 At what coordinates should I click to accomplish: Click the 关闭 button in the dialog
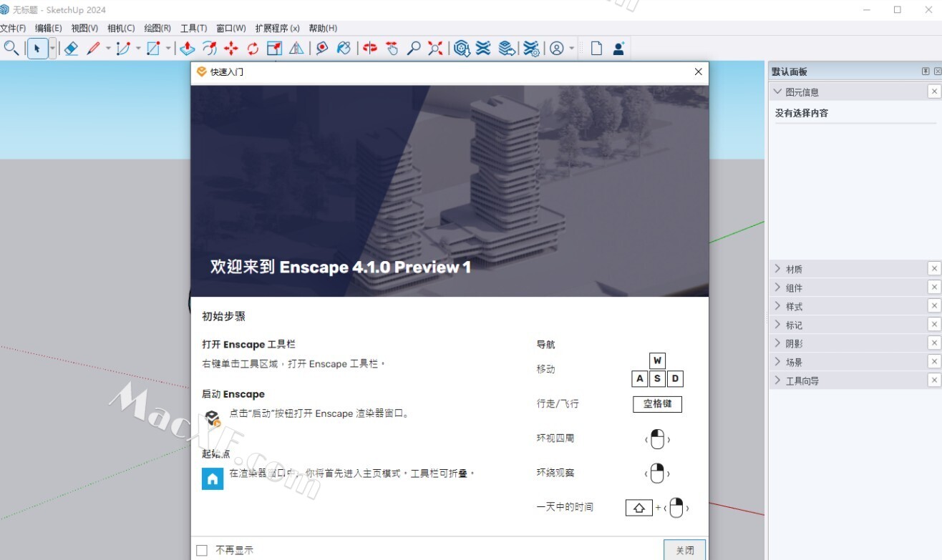click(x=684, y=550)
